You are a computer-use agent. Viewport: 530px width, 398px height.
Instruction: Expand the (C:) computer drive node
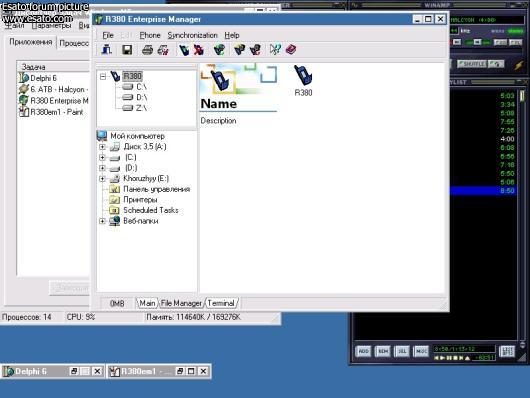[102, 157]
